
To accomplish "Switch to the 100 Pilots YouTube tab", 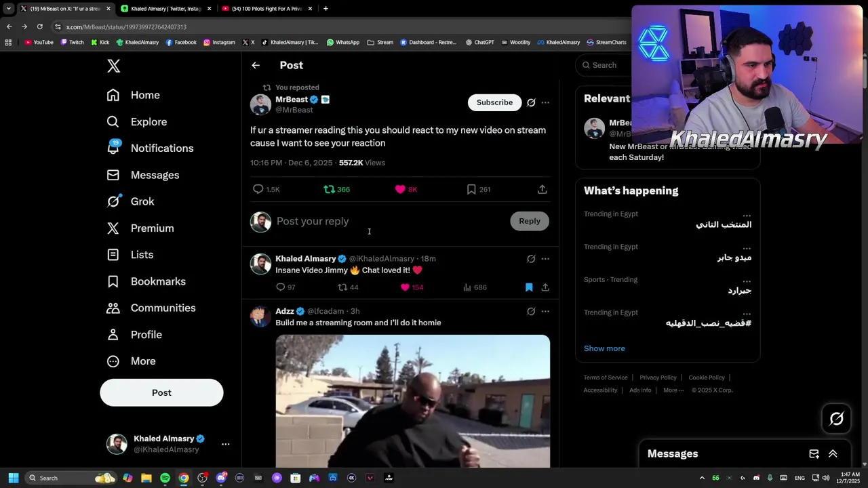I will pyautogui.click(x=267, y=9).
